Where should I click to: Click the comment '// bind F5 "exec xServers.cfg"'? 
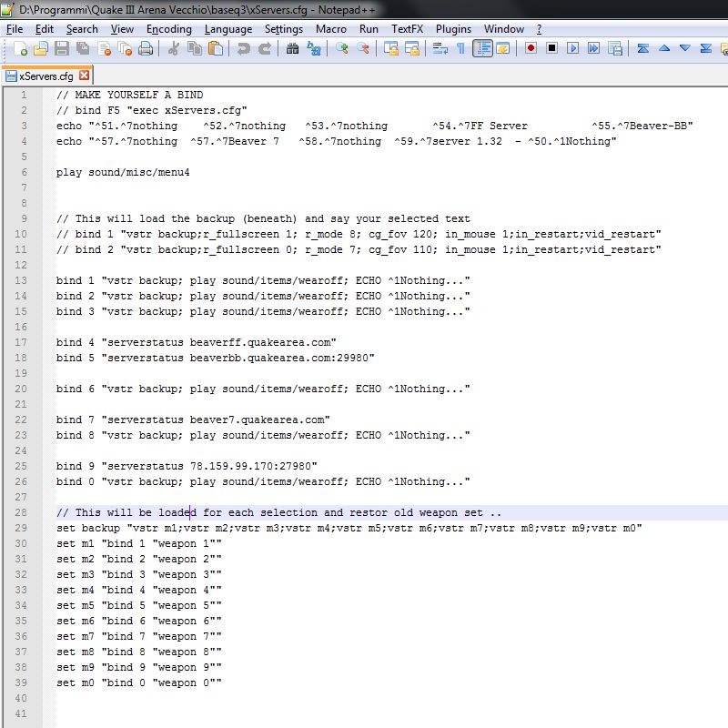(152, 110)
